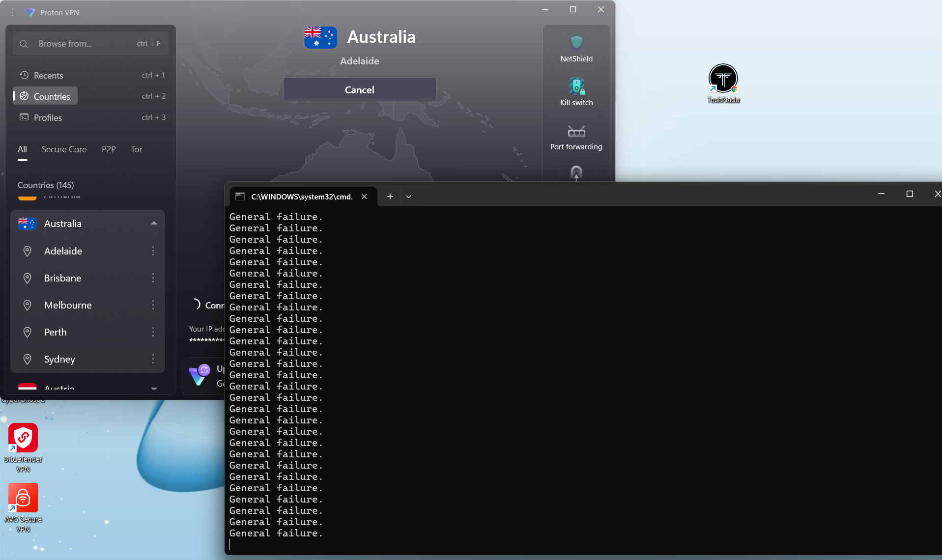Open Perth options three-dot menu

point(153,332)
